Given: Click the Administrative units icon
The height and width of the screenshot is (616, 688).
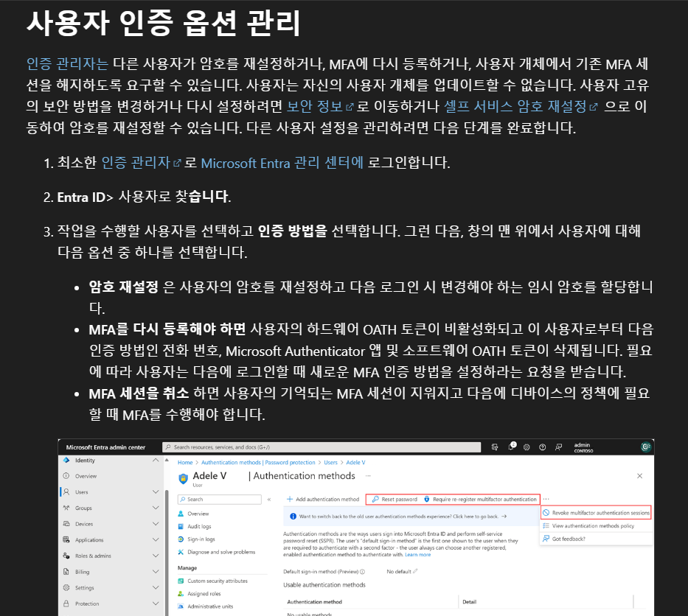Looking at the screenshot, I should [181, 606].
